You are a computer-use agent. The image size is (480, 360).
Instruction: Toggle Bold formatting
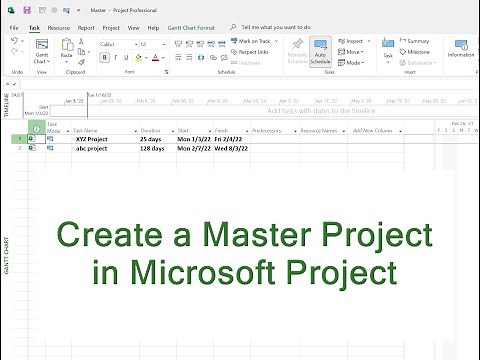pyautogui.click(x=104, y=57)
